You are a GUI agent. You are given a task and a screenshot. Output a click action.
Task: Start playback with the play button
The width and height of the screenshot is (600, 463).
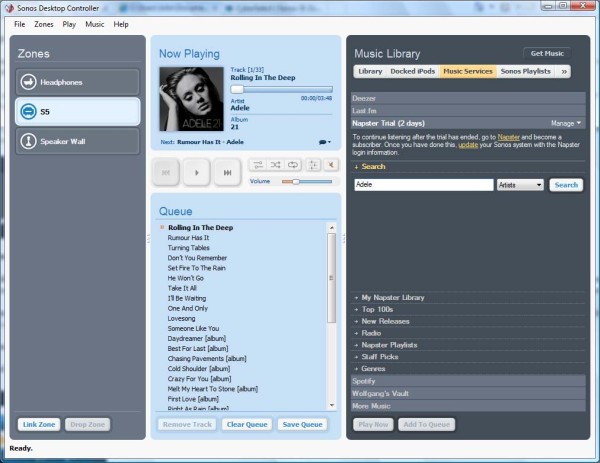coord(197,173)
